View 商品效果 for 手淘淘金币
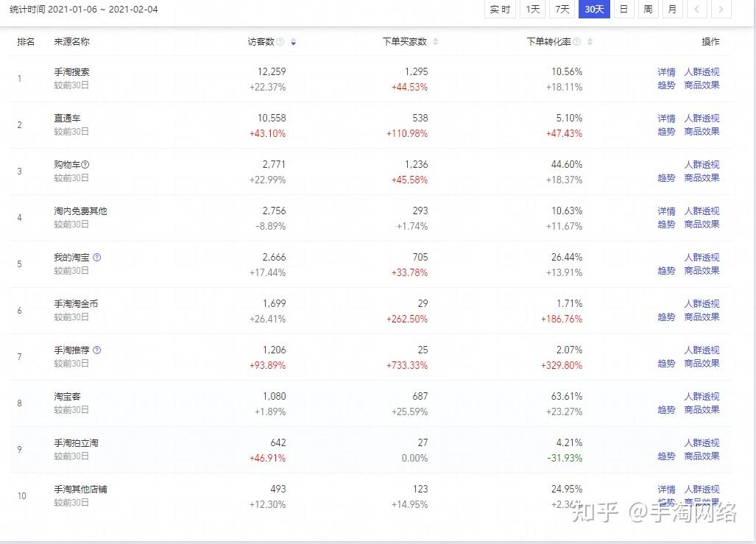The height and width of the screenshot is (544, 756). pos(702,317)
